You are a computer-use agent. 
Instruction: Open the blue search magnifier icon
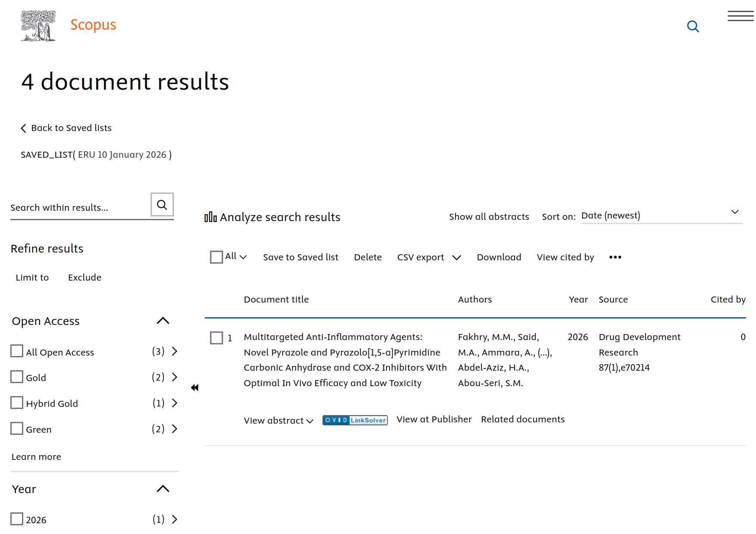click(693, 26)
